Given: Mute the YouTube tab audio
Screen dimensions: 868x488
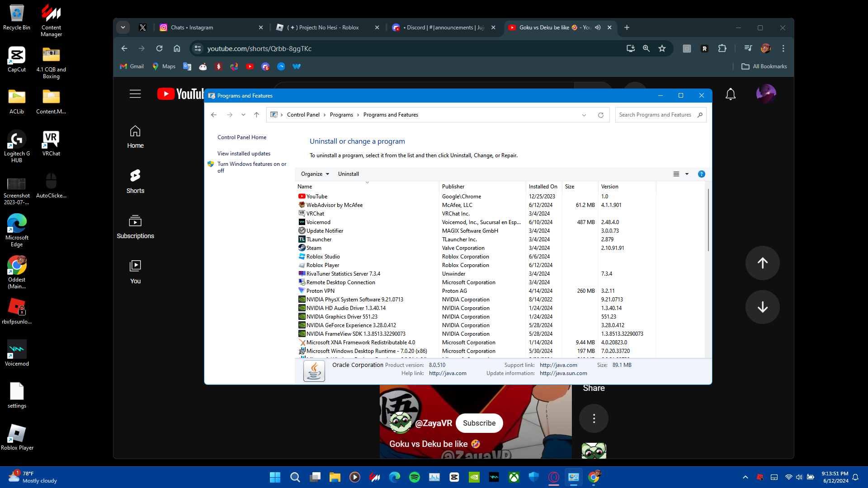Looking at the screenshot, I should 598,28.
